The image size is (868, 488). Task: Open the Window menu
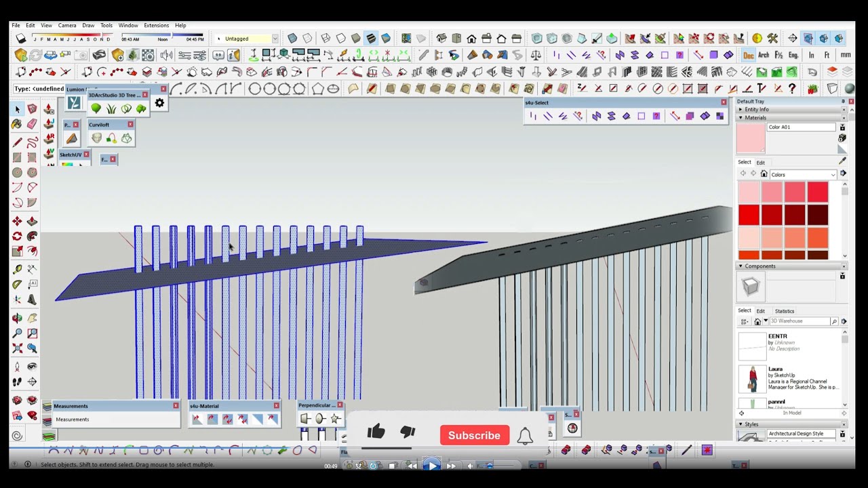tap(128, 26)
